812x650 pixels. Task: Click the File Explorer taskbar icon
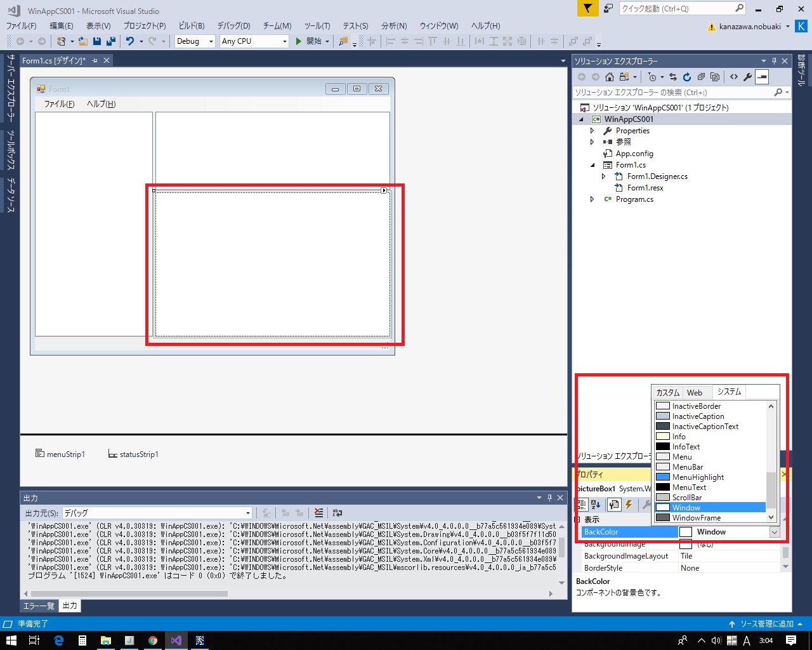106,640
